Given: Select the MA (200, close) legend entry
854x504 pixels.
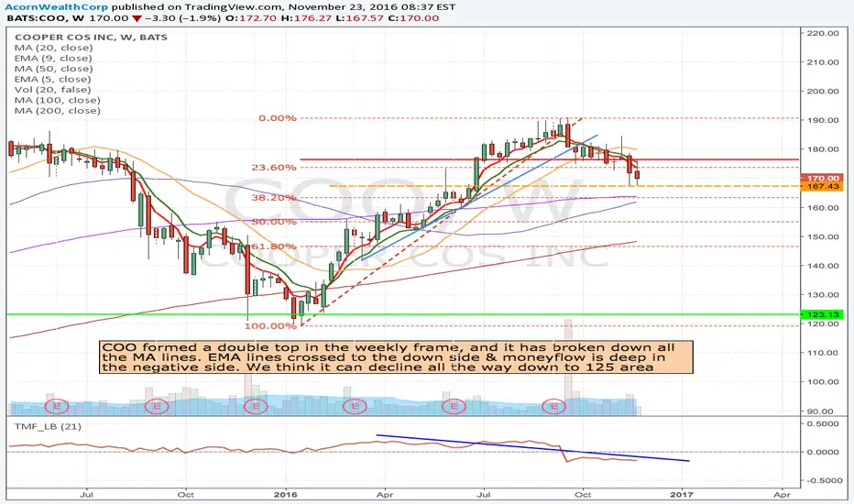Looking at the screenshot, I should tap(57, 111).
